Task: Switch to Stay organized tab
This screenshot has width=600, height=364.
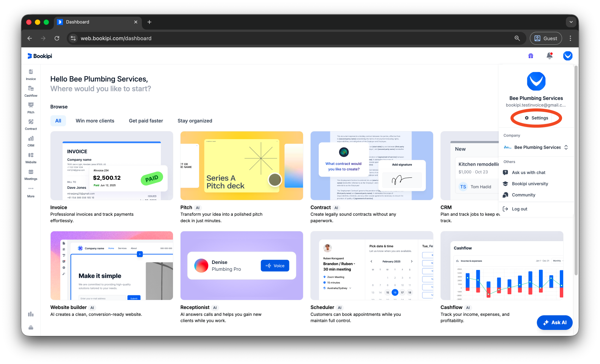Action: pyautogui.click(x=195, y=121)
